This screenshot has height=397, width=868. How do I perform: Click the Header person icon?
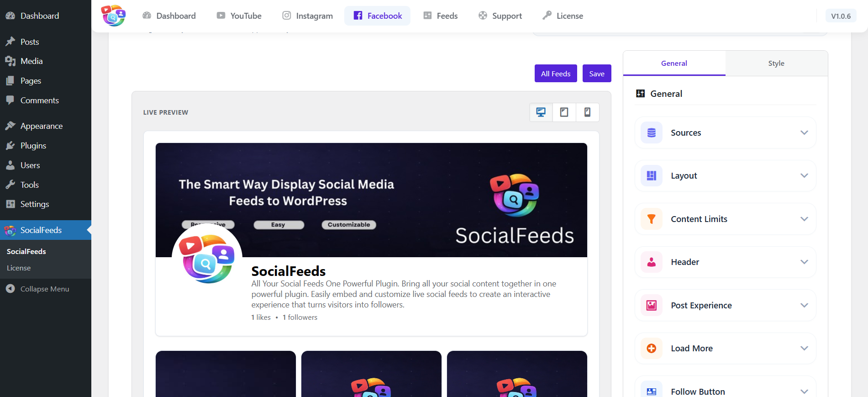click(x=652, y=262)
